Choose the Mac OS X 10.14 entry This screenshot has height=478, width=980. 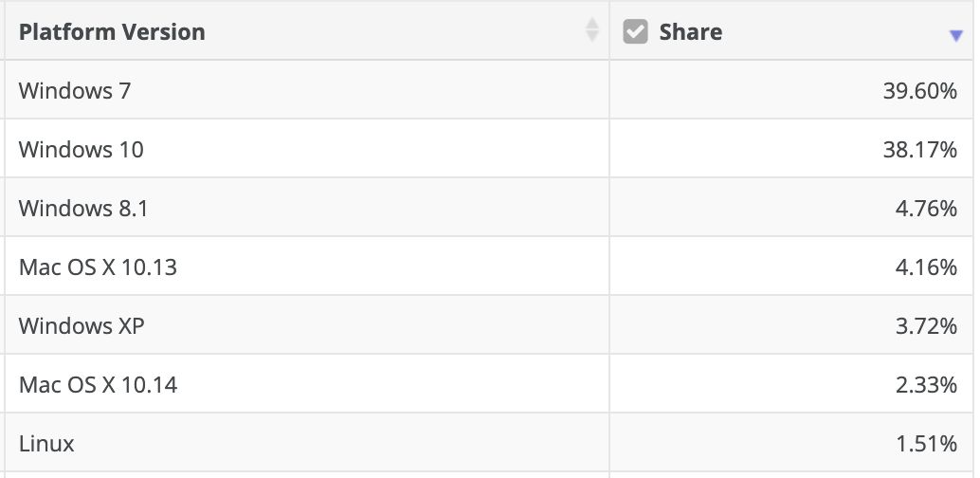tap(98, 385)
